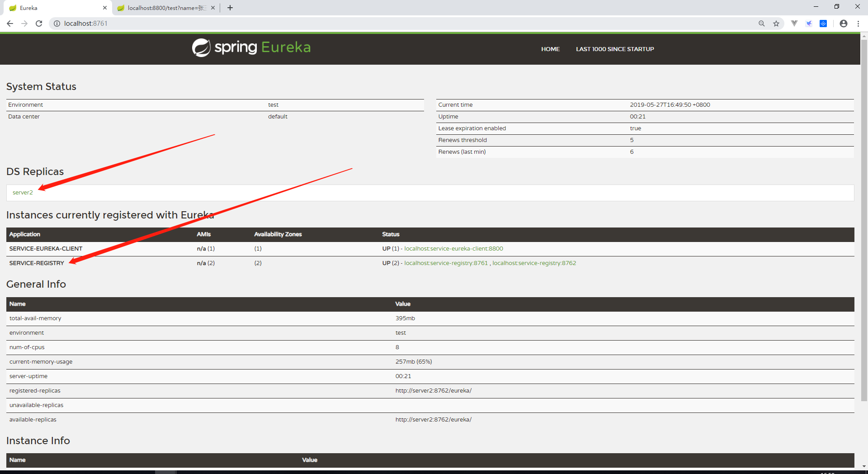Click the unavailable-replicas row name
The width and height of the screenshot is (868, 474).
coord(36,405)
